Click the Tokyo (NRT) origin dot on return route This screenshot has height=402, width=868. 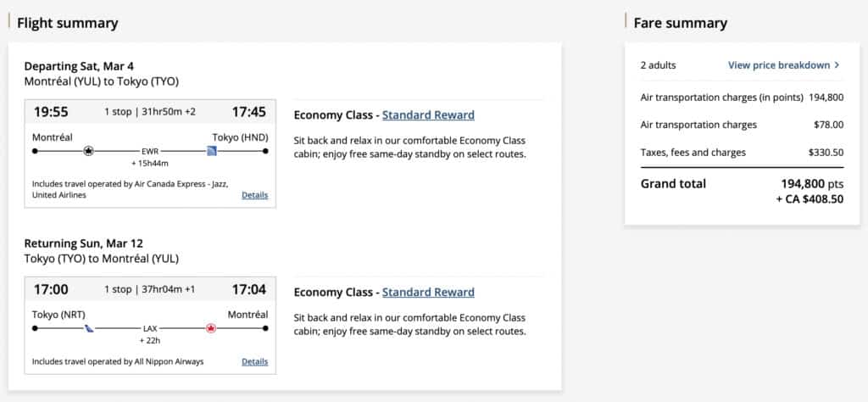[35, 328]
